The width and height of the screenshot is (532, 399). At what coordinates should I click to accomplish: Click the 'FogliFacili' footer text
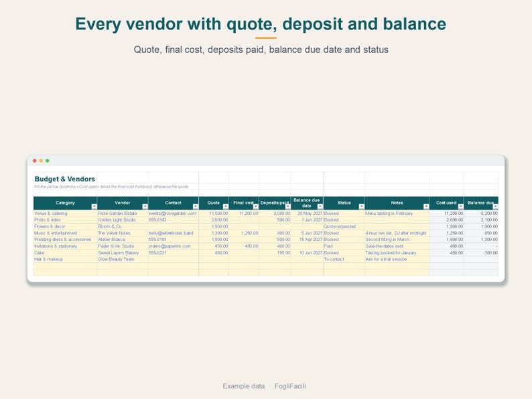tap(290, 386)
